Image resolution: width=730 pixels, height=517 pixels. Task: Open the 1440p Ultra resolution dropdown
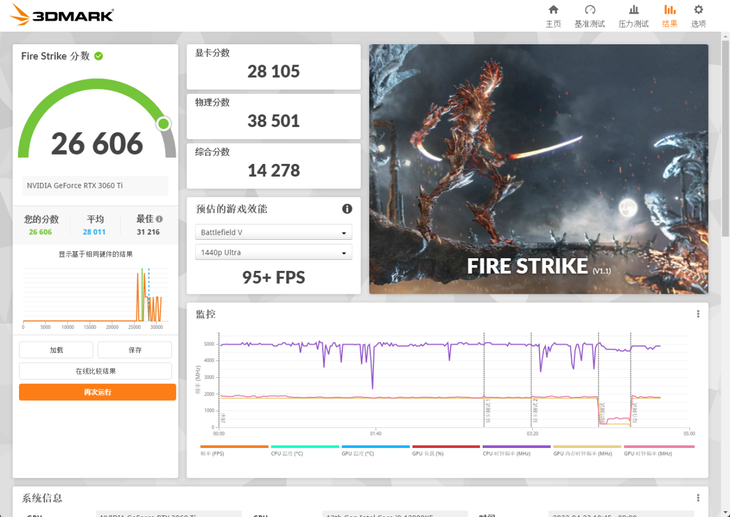point(273,252)
